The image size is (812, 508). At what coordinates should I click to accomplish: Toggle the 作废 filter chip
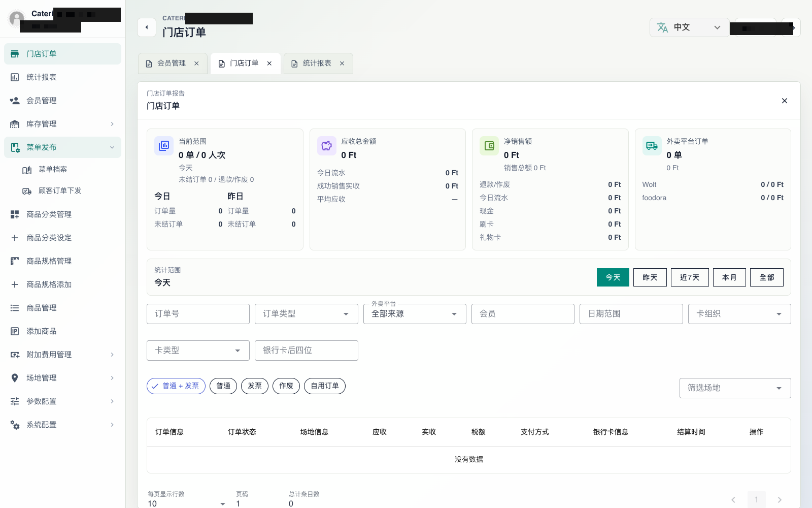point(286,386)
